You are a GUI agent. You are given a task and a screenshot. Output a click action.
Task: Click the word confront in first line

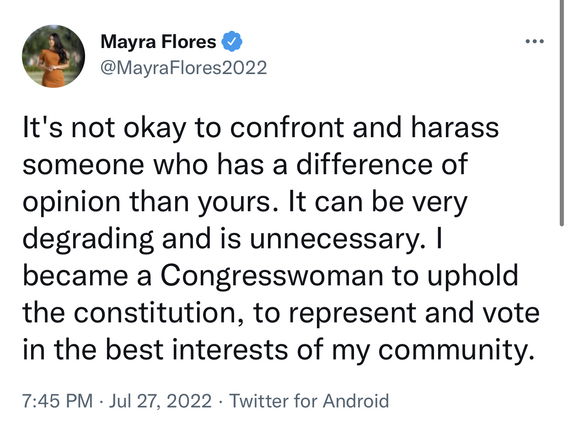click(287, 127)
